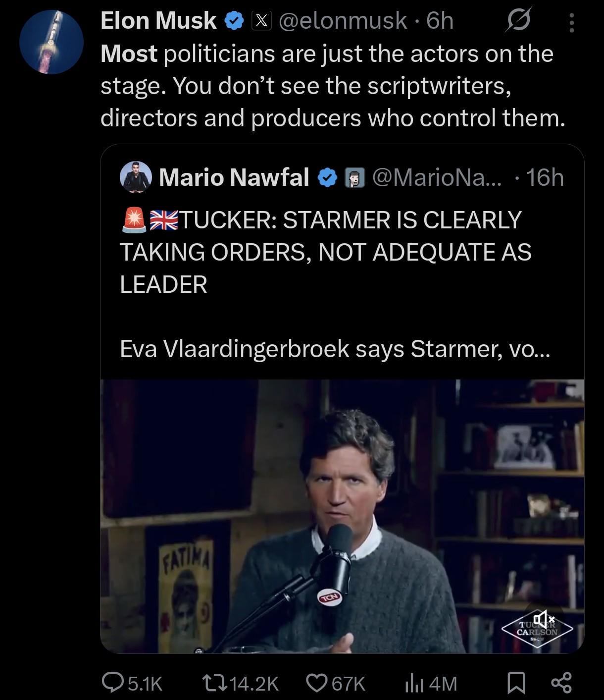Click the Mario Nawfal name link
Viewport: 604px width, 700px height.
pyautogui.click(x=234, y=177)
